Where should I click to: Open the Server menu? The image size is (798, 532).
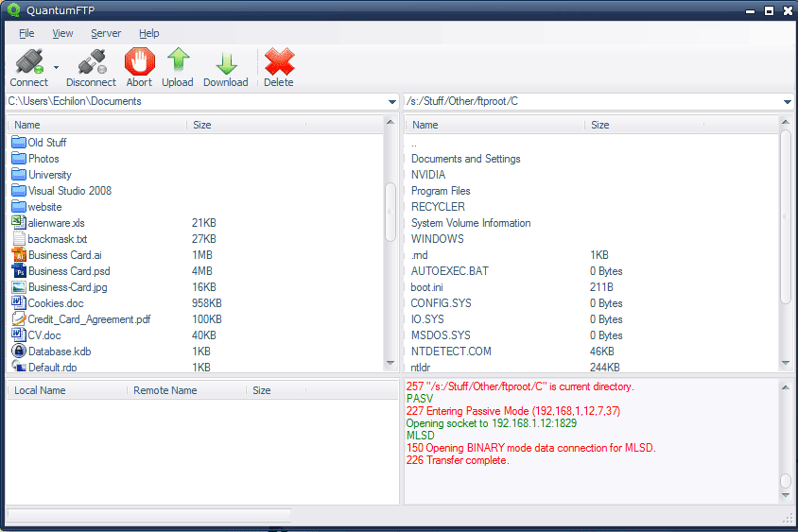106,33
